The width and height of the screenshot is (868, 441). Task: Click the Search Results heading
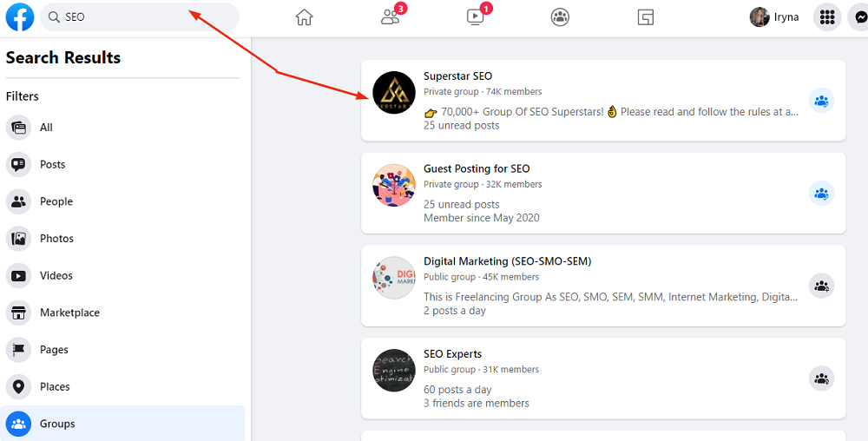click(63, 57)
